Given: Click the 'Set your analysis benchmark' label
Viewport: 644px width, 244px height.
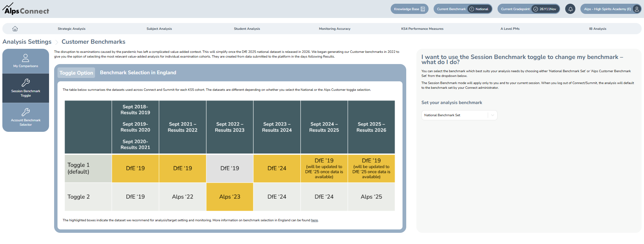Looking at the screenshot, I should [452, 103].
